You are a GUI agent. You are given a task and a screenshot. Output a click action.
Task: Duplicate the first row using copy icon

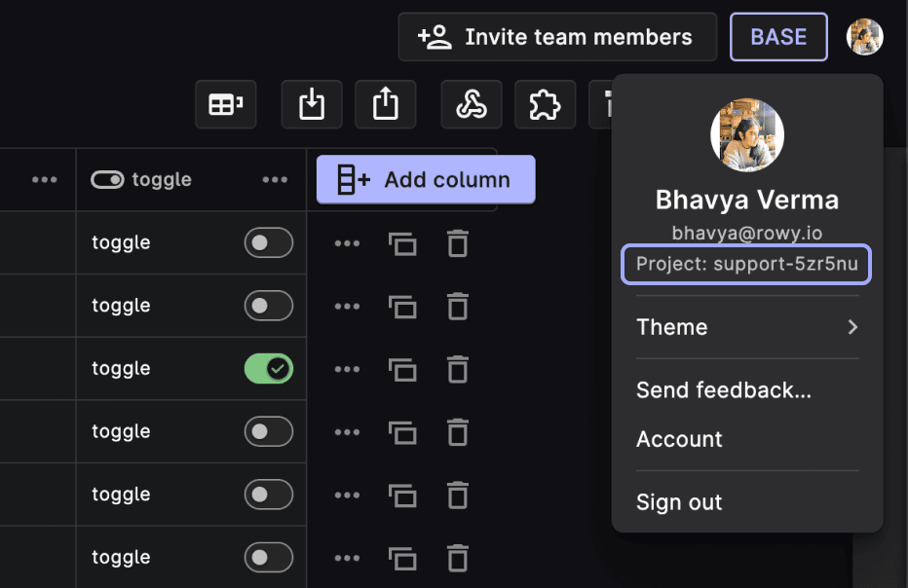[402, 243]
